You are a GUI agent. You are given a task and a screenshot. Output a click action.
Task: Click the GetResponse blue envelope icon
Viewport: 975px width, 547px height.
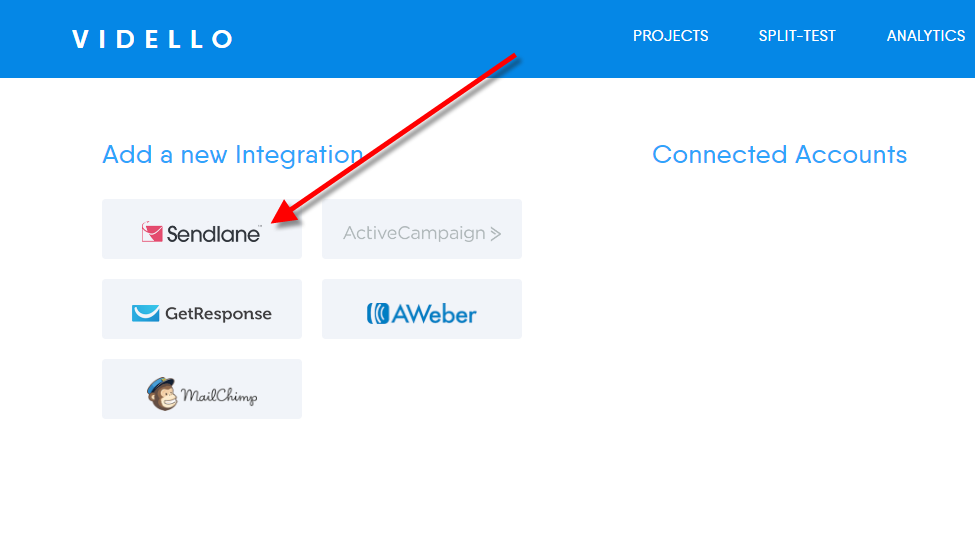tap(146, 313)
